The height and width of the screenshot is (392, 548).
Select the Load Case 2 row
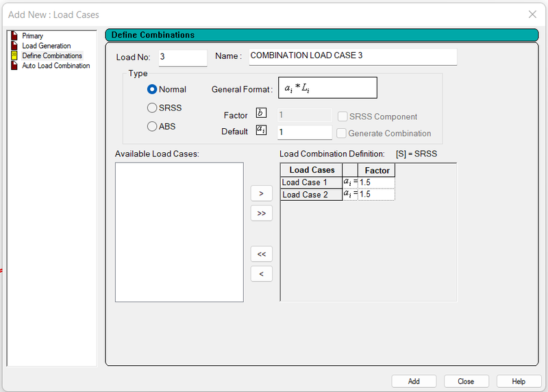click(312, 195)
